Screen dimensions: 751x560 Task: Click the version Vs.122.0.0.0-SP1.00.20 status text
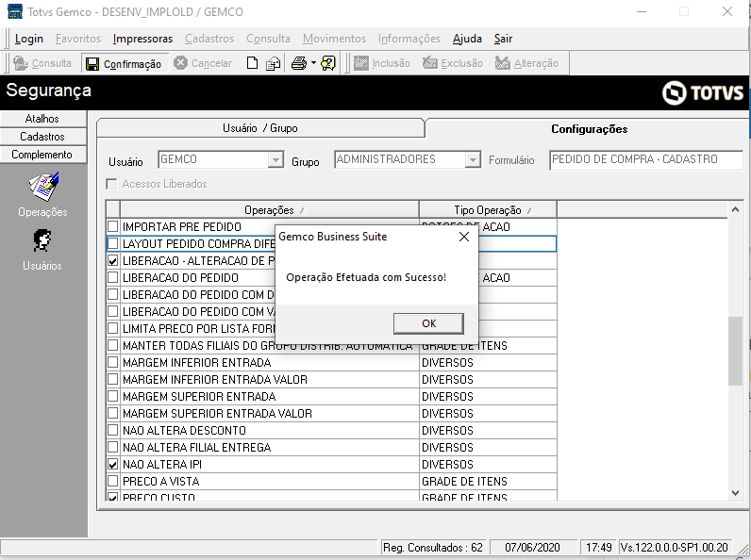[x=674, y=548]
